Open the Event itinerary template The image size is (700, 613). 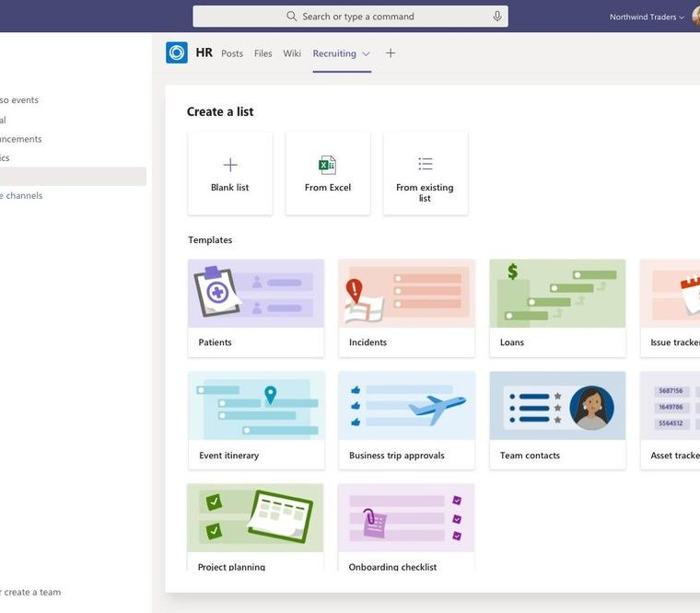coord(256,421)
